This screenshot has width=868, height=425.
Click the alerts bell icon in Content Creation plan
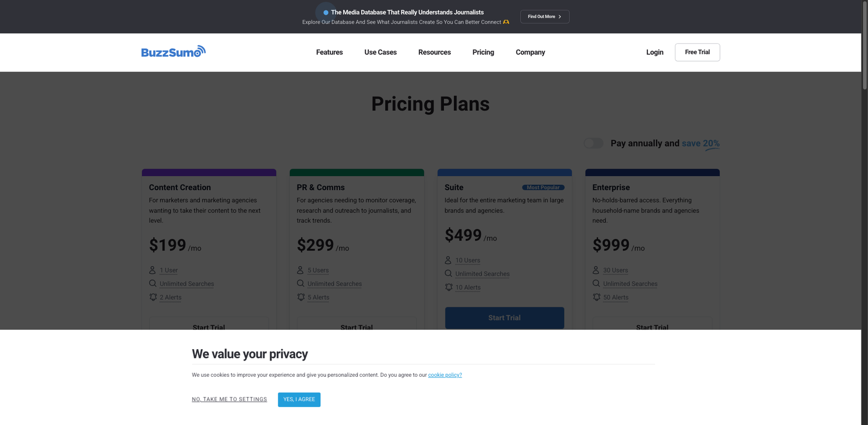tap(153, 297)
